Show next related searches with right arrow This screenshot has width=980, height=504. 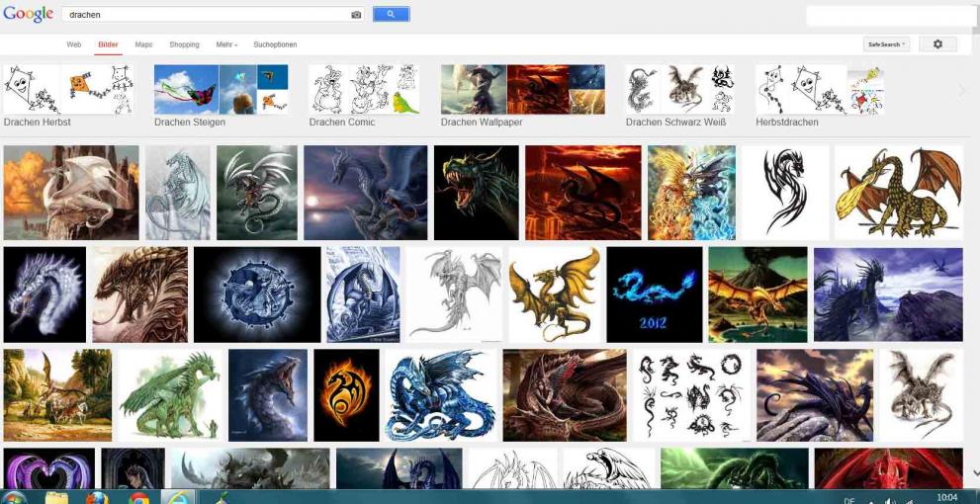pyautogui.click(x=962, y=91)
